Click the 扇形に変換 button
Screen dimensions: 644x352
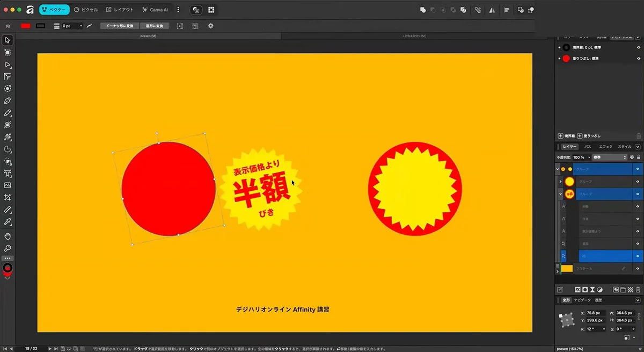pos(154,26)
